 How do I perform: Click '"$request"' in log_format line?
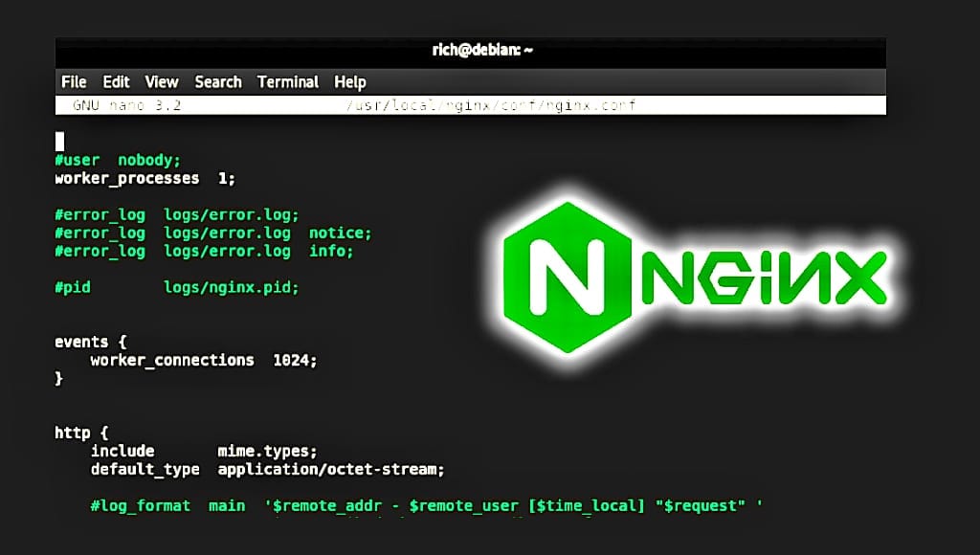coord(700,505)
